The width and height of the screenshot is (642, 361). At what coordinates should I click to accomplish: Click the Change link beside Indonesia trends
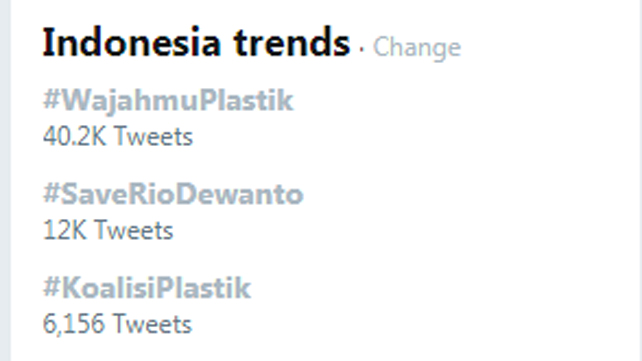417,48
